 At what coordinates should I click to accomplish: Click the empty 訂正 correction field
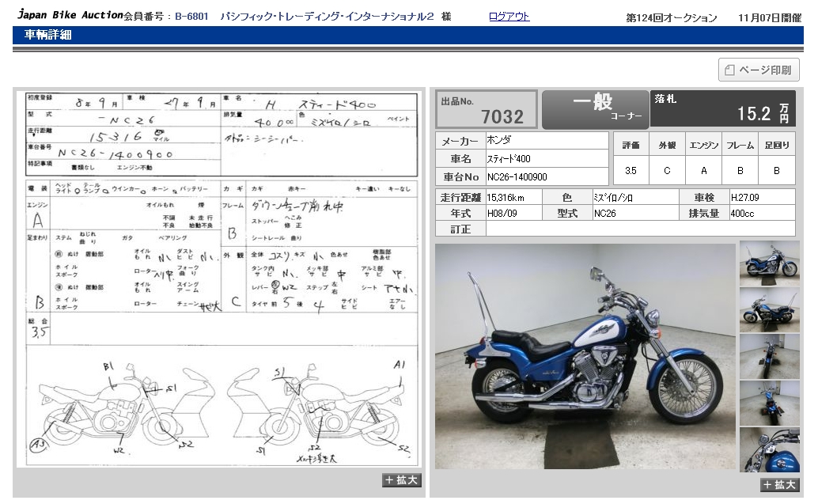(x=639, y=229)
